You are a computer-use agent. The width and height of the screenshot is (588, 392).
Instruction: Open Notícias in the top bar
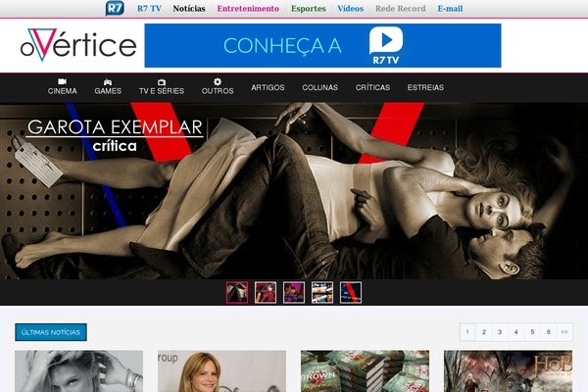coord(189,8)
